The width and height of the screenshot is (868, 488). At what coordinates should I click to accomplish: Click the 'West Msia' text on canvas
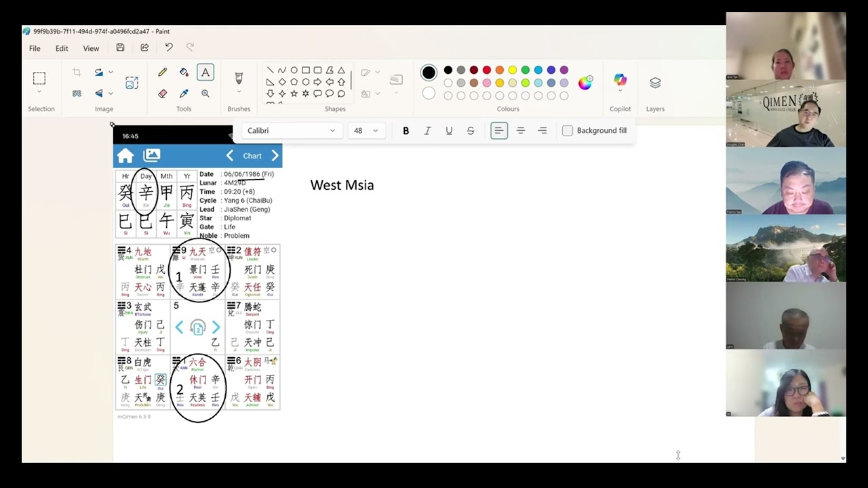pyautogui.click(x=342, y=185)
